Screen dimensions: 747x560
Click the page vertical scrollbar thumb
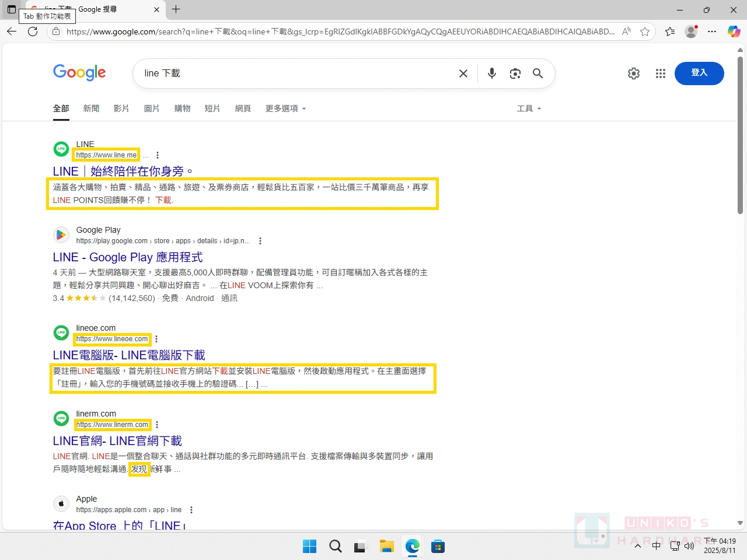(x=740, y=135)
